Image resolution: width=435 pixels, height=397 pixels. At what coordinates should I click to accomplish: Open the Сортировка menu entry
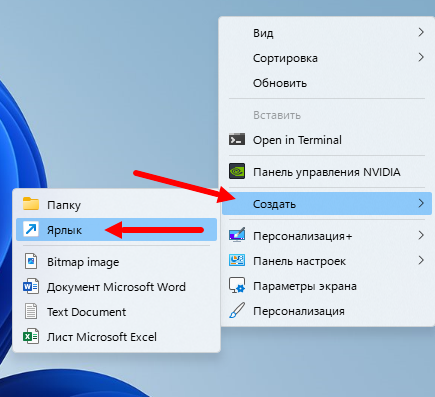pos(327,58)
